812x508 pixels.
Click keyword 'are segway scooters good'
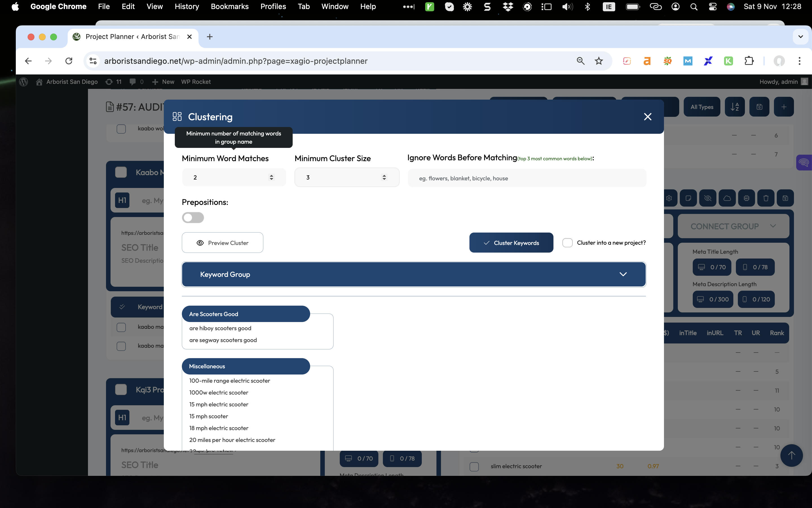tap(223, 340)
